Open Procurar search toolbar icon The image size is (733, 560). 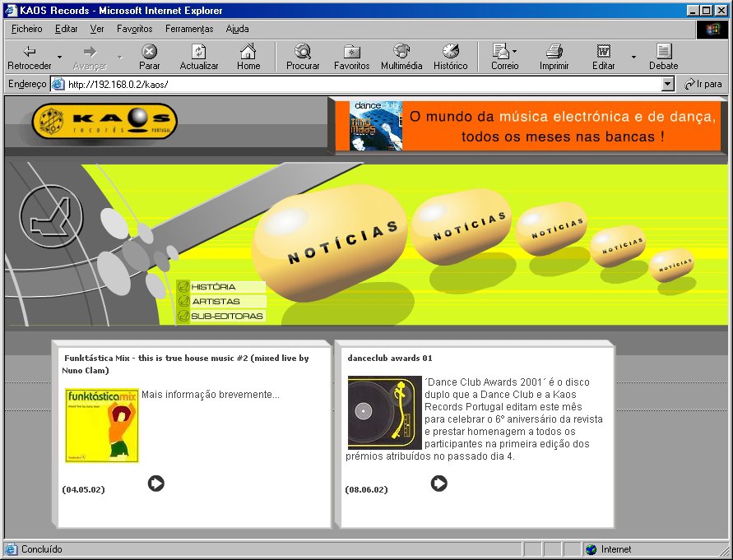click(x=303, y=50)
